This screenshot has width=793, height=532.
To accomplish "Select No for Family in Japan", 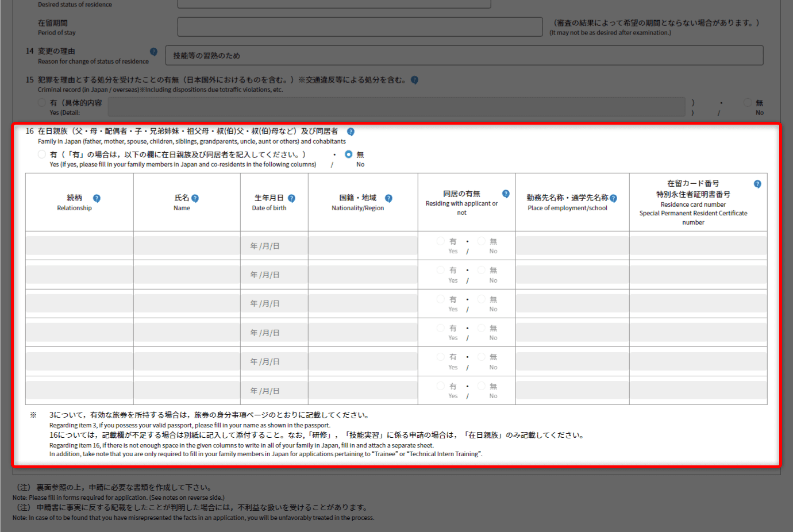I will coord(349,155).
